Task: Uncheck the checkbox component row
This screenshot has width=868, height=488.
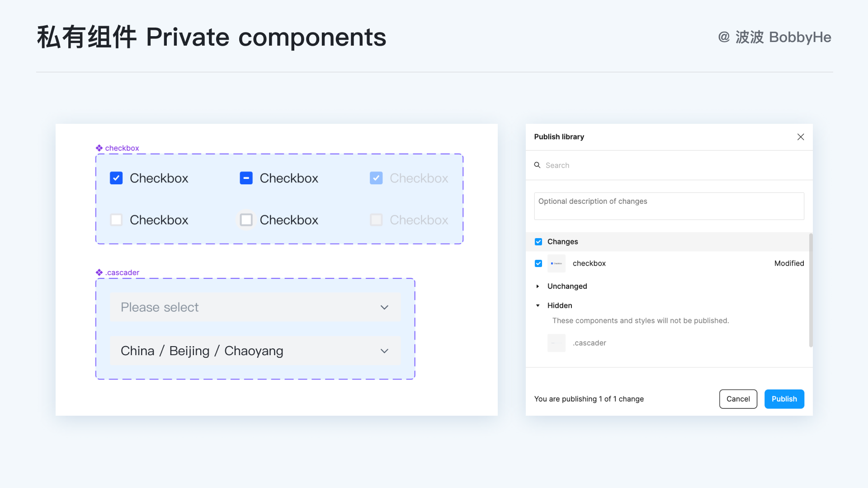Action: pyautogui.click(x=538, y=263)
